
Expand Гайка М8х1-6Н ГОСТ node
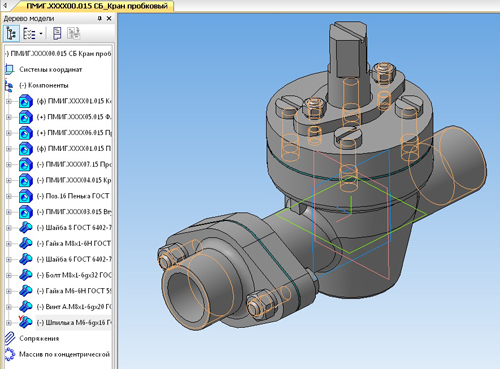coord(9,244)
